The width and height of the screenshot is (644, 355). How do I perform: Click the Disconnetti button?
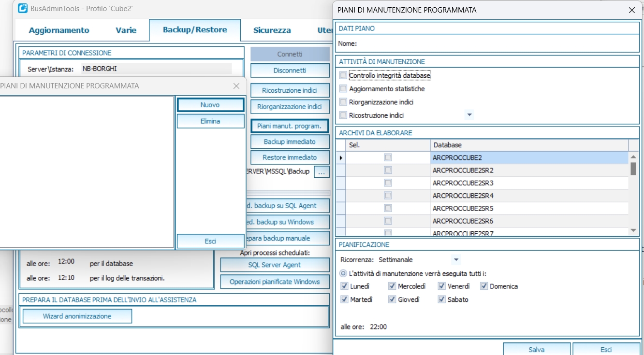coord(290,71)
